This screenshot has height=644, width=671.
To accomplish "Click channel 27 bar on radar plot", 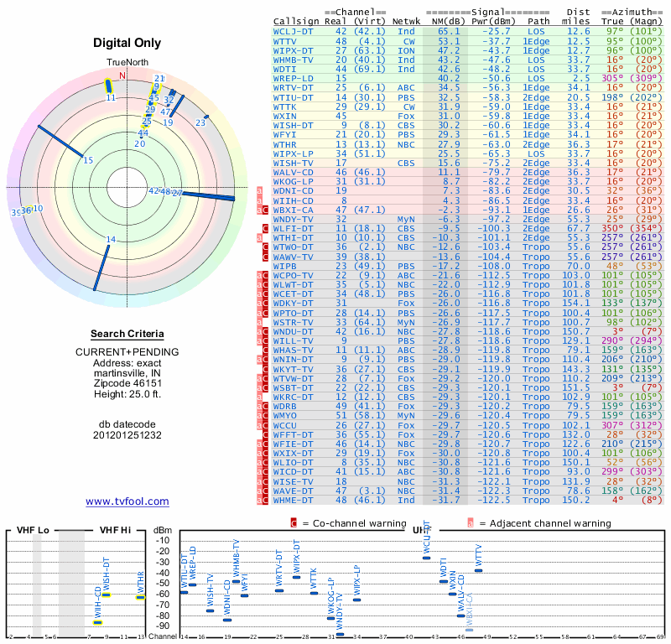I will point(208,195).
